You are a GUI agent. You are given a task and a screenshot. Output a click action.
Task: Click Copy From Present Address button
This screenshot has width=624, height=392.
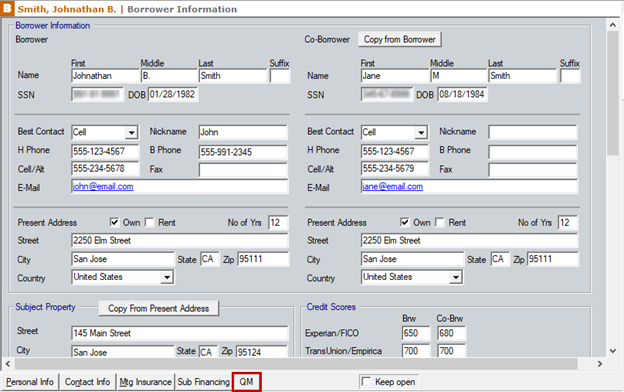point(158,308)
